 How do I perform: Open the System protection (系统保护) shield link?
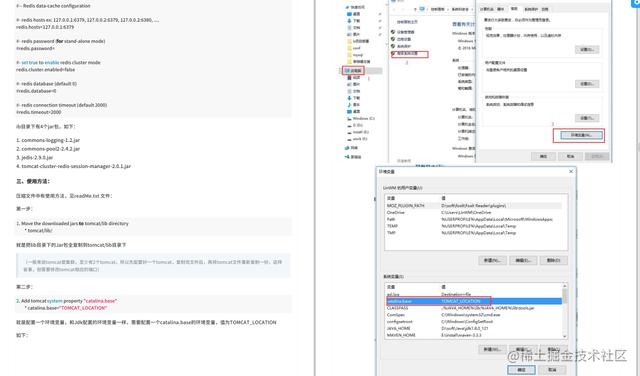[400, 46]
